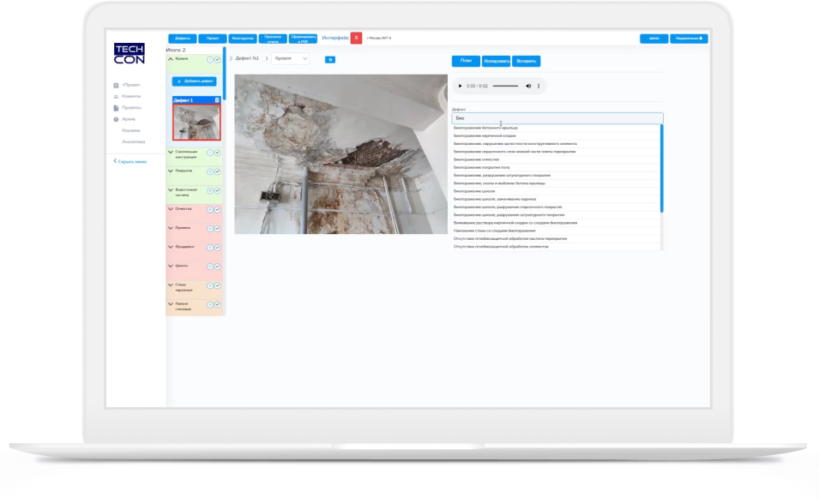This screenshot has width=819, height=504.
Task: Open the Дефекты top tab
Action: coord(183,39)
